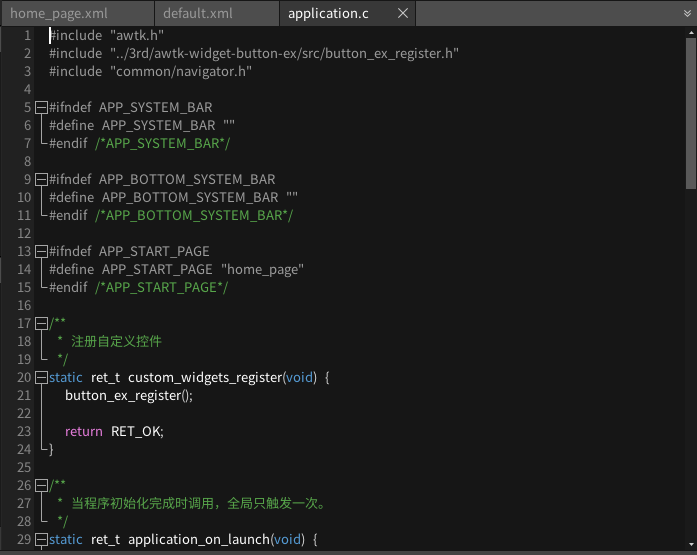
Task: Collapse the custom_widgets_register function fold
Action: tap(41, 377)
